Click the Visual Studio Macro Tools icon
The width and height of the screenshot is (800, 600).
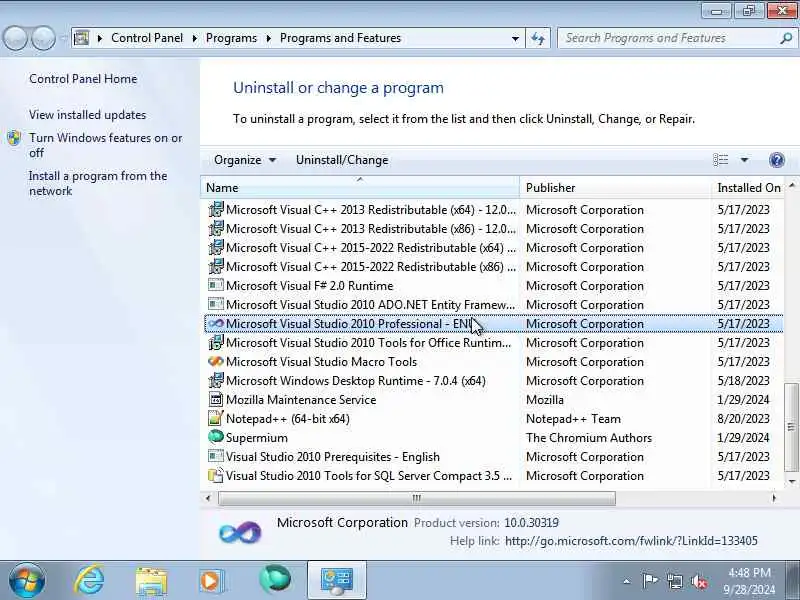(x=216, y=361)
